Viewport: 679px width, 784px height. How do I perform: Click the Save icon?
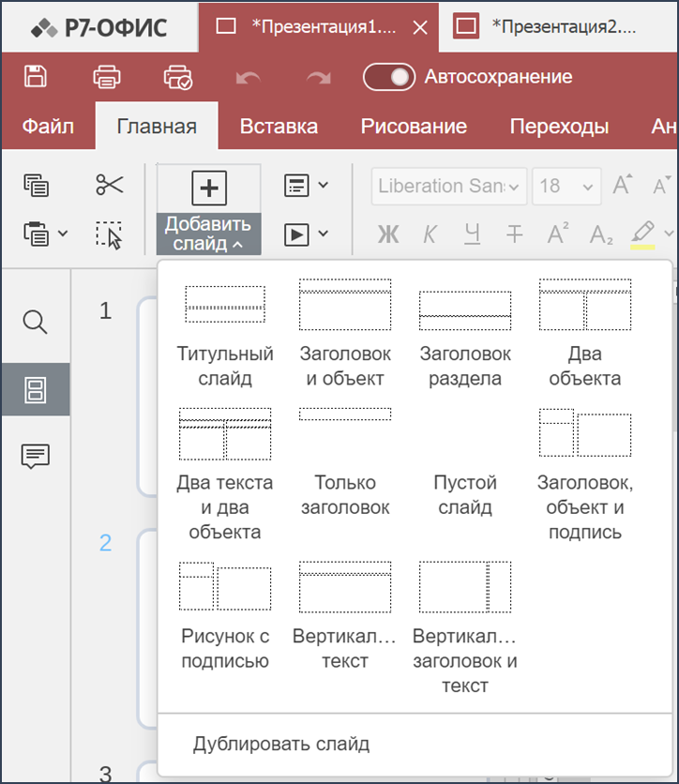pos(35,77)
